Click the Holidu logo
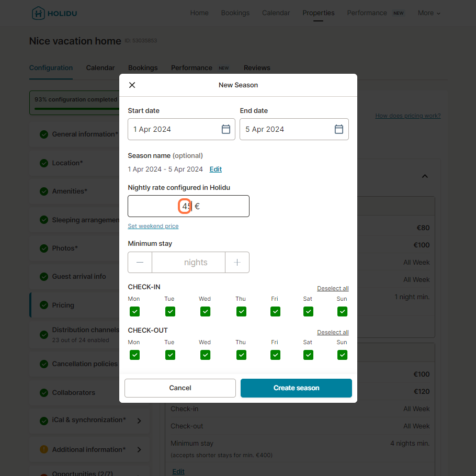This screenshot has height=476, width=476. (x=54, y=13)
